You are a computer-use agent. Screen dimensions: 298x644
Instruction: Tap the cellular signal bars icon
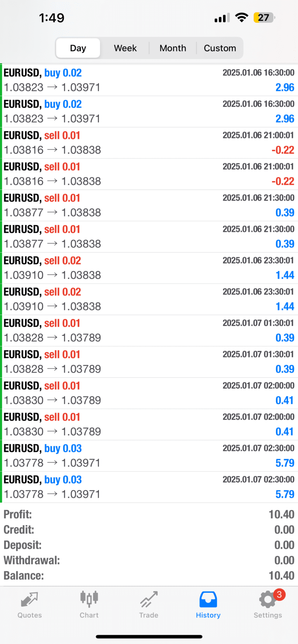(222, 18)
